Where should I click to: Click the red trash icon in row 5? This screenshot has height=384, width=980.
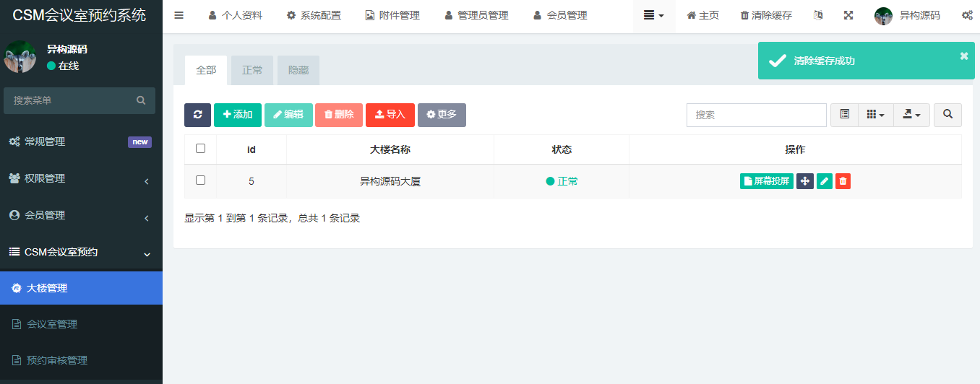(x=843, y=181)
